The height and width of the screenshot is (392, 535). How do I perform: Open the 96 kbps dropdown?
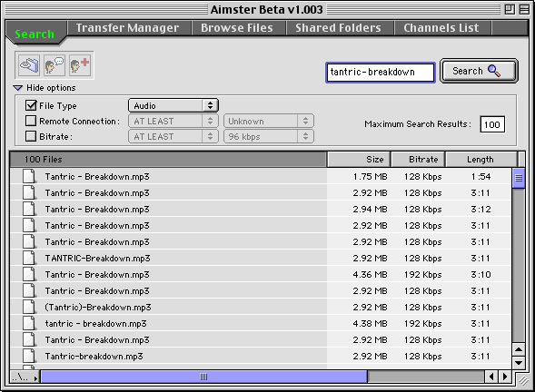point(269,136)
